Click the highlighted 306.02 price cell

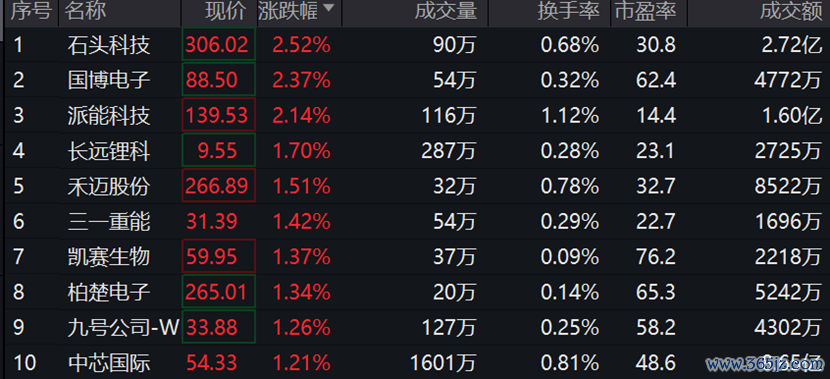pyautogui.click(x=219, y=44)
